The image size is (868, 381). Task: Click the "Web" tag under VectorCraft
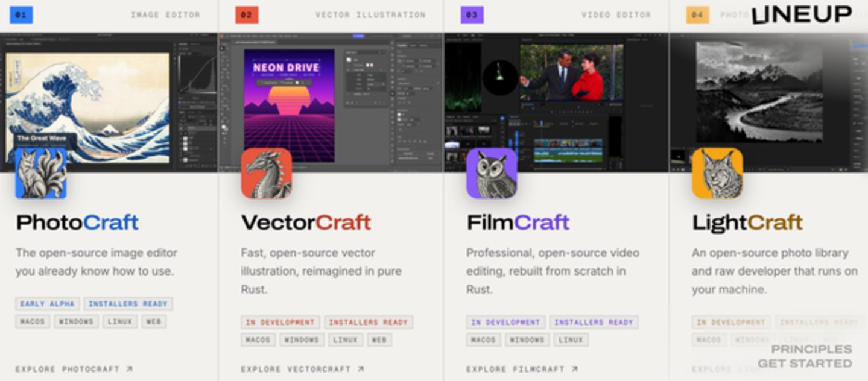[379, 340]
